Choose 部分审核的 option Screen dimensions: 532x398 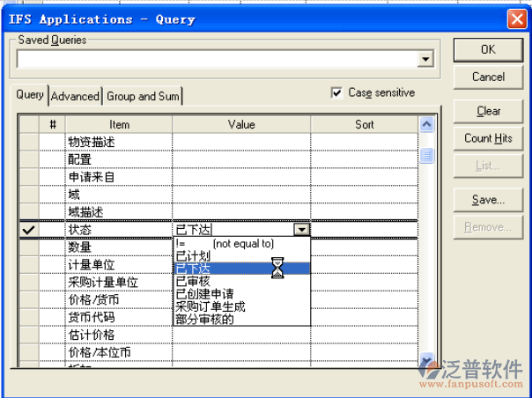[204, 319]
